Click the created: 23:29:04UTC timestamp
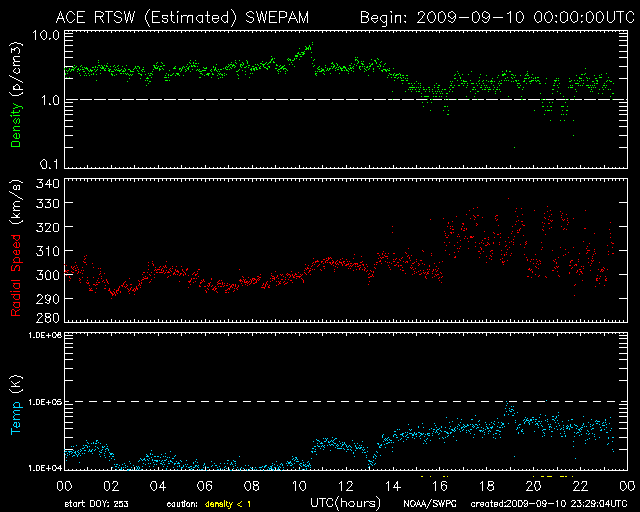 click(x=549, y=504)
